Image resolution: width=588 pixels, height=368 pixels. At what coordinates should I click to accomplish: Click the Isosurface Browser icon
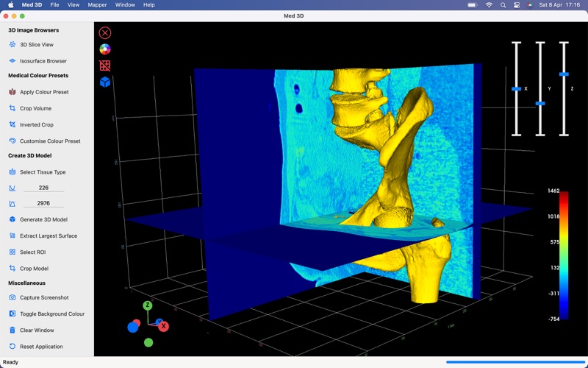pyautogui.click(x=12, y=61)
